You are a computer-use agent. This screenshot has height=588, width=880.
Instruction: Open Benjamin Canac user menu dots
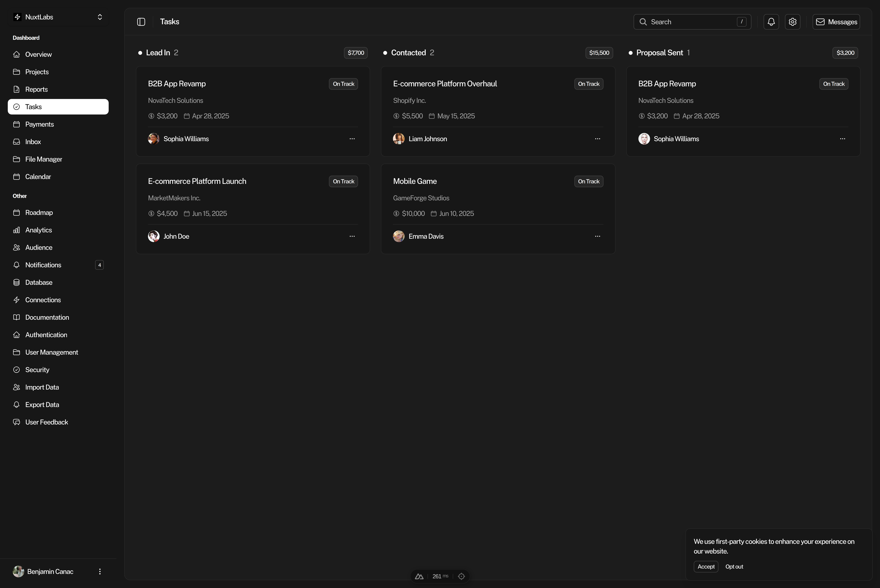pyautogui.click(x=100, y=572)
